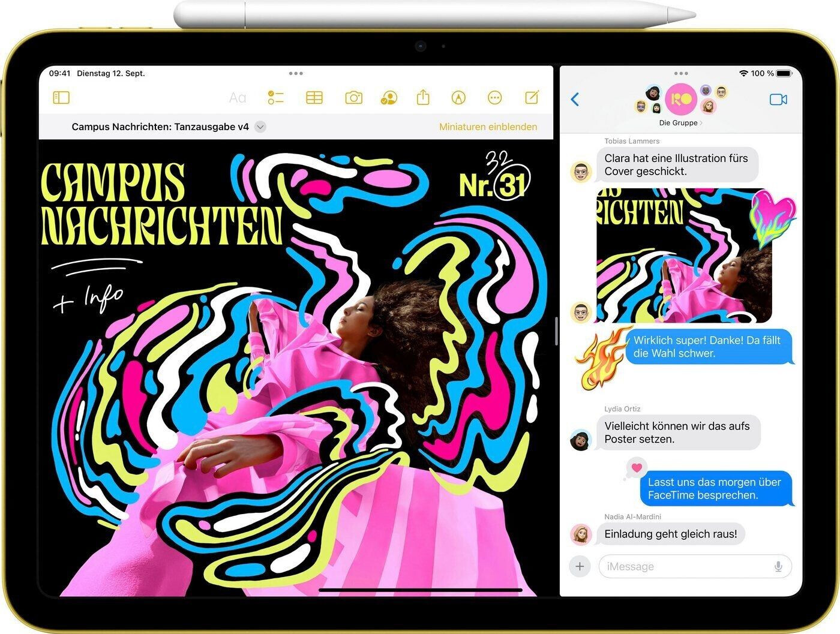Open the more options ellipsis circle
Screen dimensions: 840x634
494,98
